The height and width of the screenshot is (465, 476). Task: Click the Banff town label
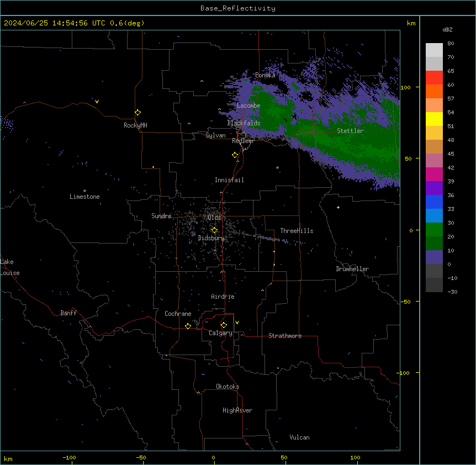[x=68, y=313]
